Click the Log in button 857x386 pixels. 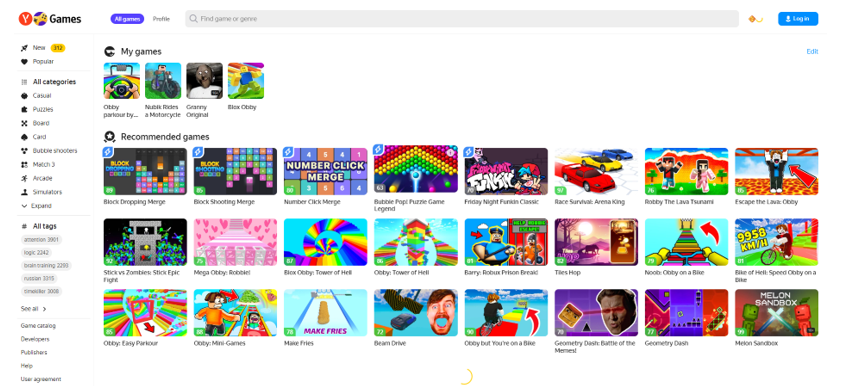pos(798,19)
